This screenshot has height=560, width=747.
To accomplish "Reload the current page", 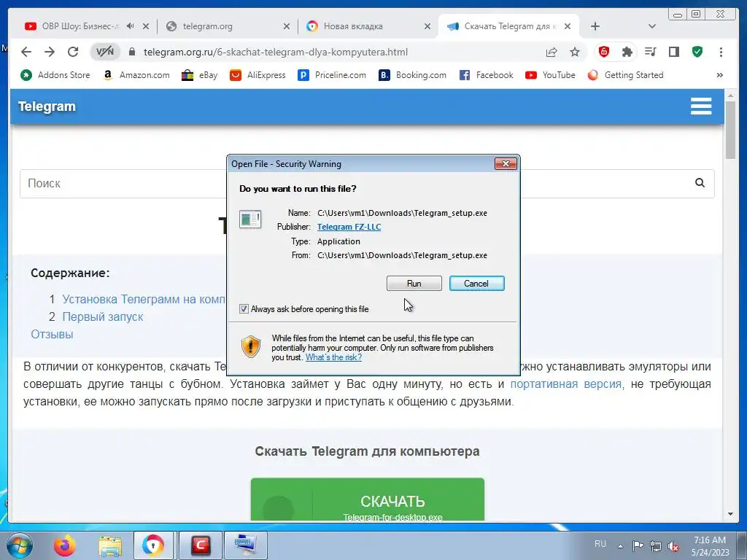I will coord(73,52).
